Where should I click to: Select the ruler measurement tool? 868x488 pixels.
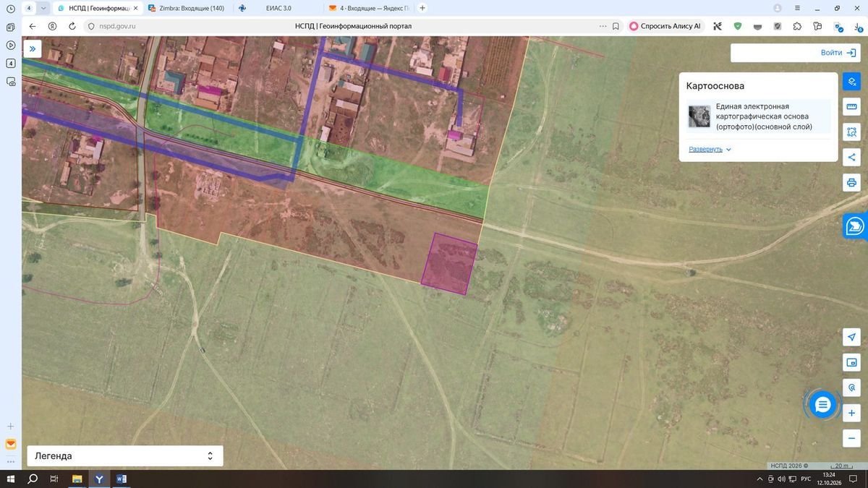point(851,107)
